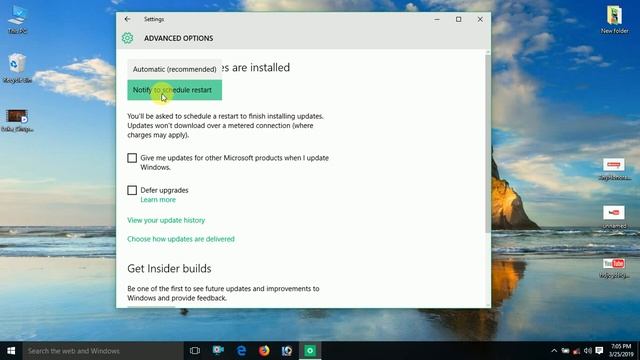
Task: Open volume control in system tray
Action: pyautogui.click(x=588, y=351)
